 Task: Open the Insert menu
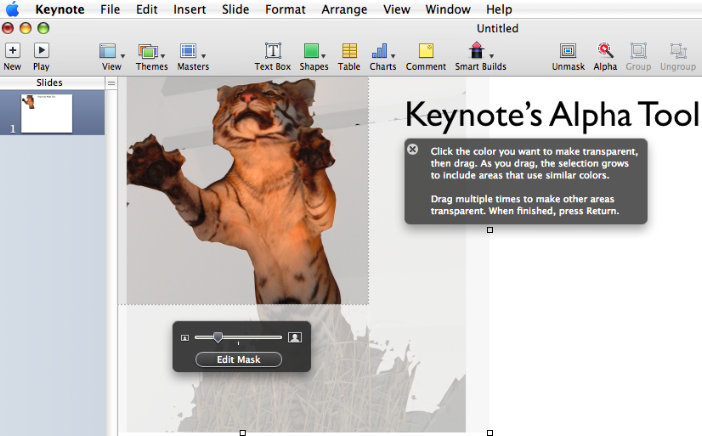pos(190,9)
